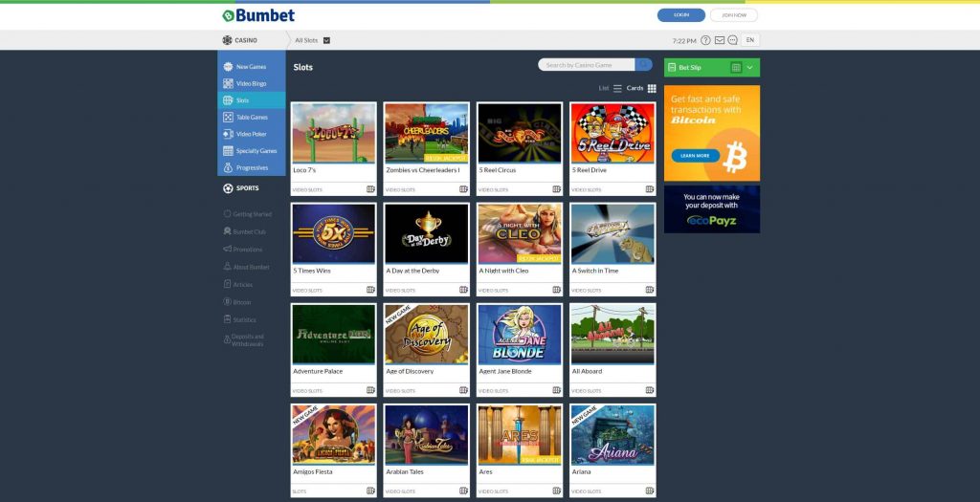The image size is (980, 502).
Task: Click the casino chip icon beside CASINO
Action: 227,40
